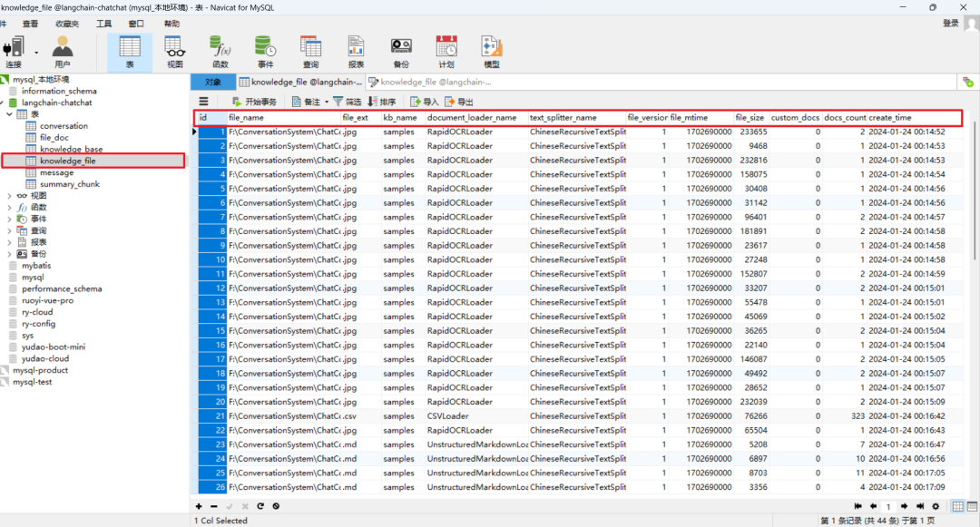Go to the first page of records

point(858,506)
